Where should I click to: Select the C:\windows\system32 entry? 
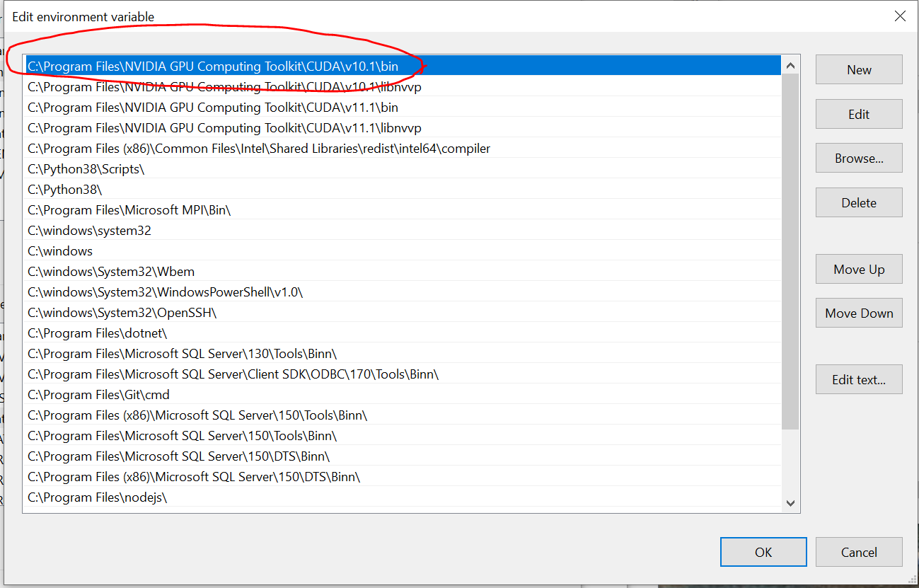coord(403,231)
